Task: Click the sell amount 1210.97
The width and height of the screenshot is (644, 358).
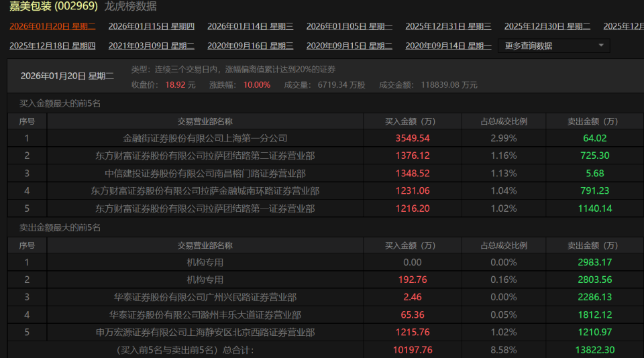Action: click(595, 333)
